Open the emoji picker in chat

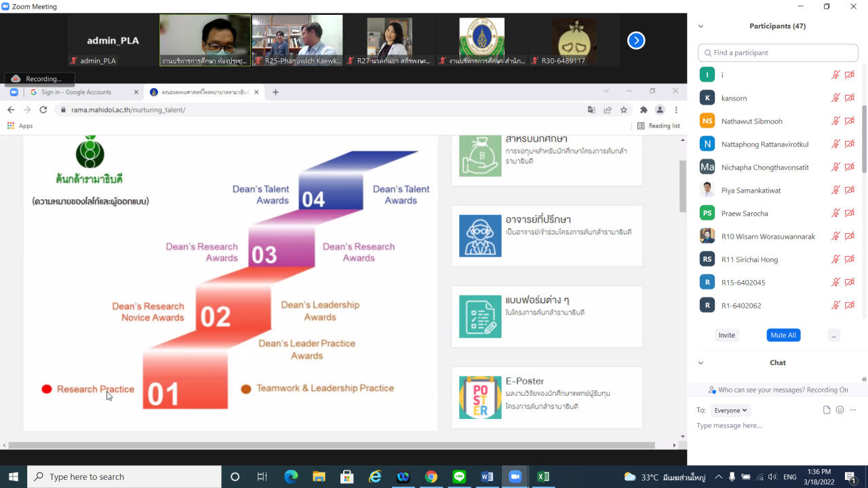(840, 410)
